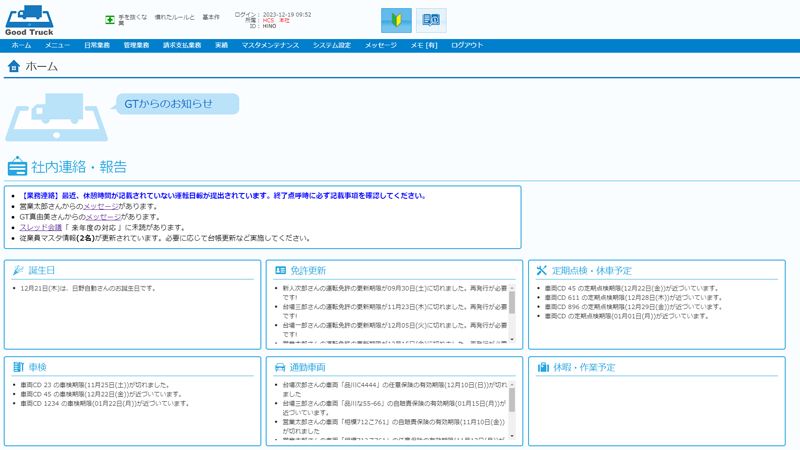This screenshot has height=450, width=800.
Task: Click the green beginner mark icon button
Action: [396, 20]
